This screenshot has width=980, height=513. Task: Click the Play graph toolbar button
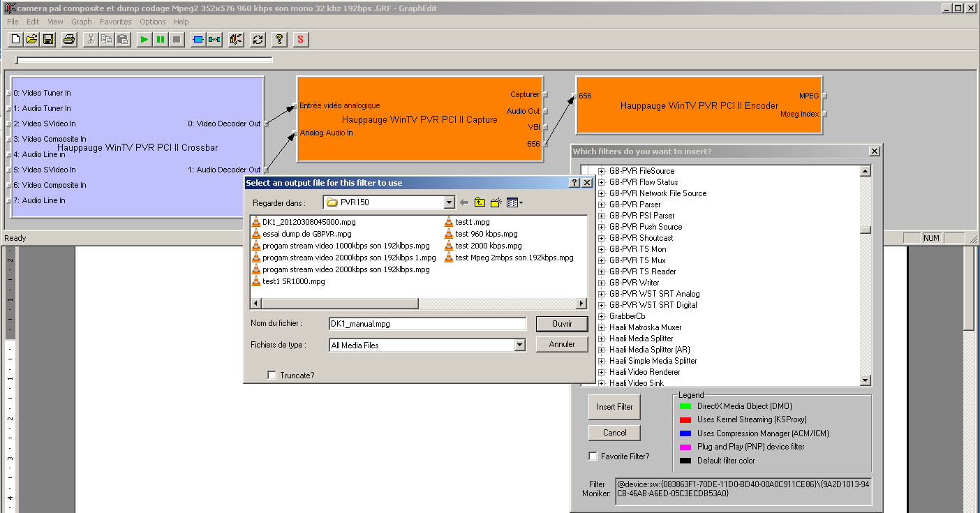point(144,40)
